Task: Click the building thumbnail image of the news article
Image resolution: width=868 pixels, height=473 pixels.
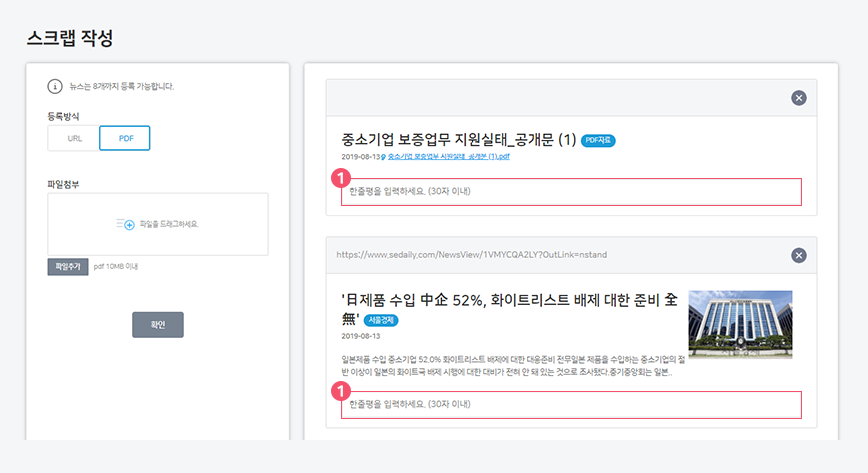Action: (x=740, y=324)
